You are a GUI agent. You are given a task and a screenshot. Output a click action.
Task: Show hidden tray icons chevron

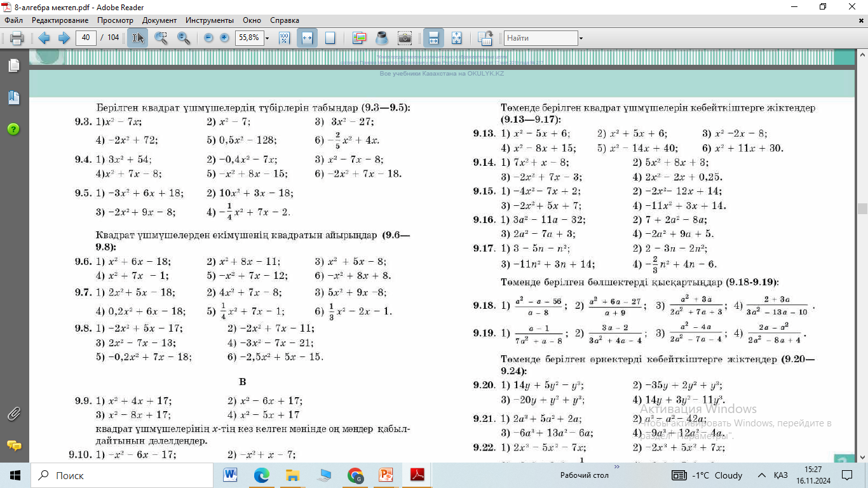(762, 475)
